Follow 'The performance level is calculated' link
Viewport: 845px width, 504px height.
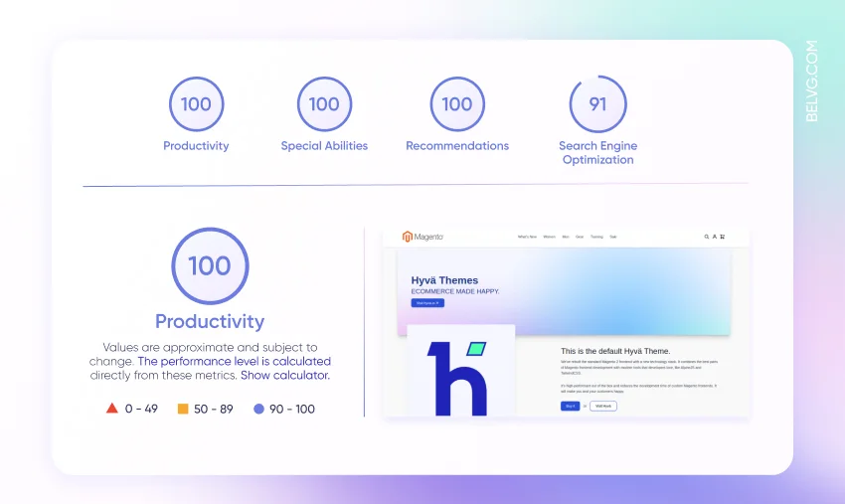click(234, 361)
